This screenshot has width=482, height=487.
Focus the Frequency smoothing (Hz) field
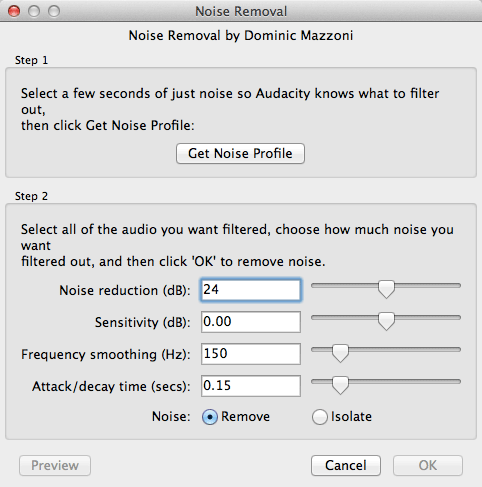coord(251,354)
